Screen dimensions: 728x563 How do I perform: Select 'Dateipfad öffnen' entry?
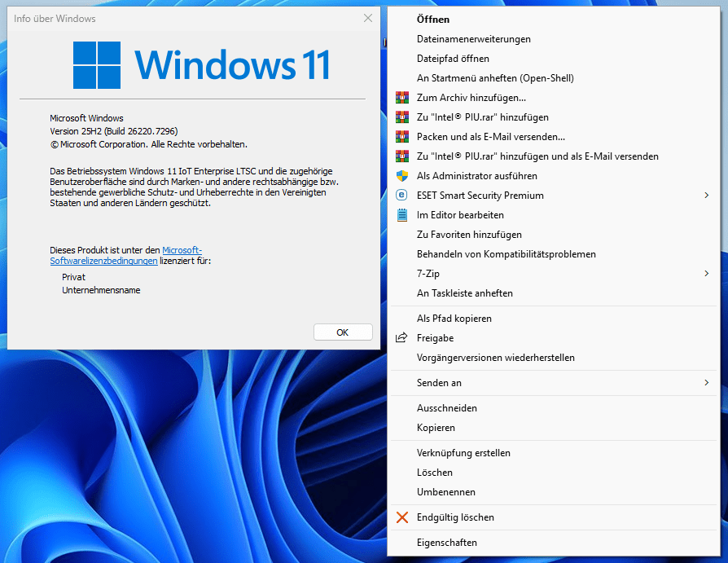pos(554,59)
